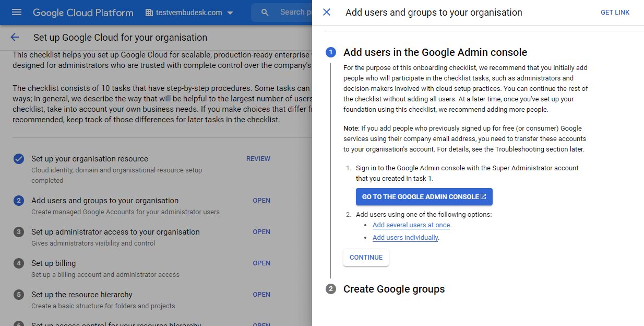Select the 'Set up billing' task title
The height and width of the screenshot is (326, 644).
[x=53, y=263]
